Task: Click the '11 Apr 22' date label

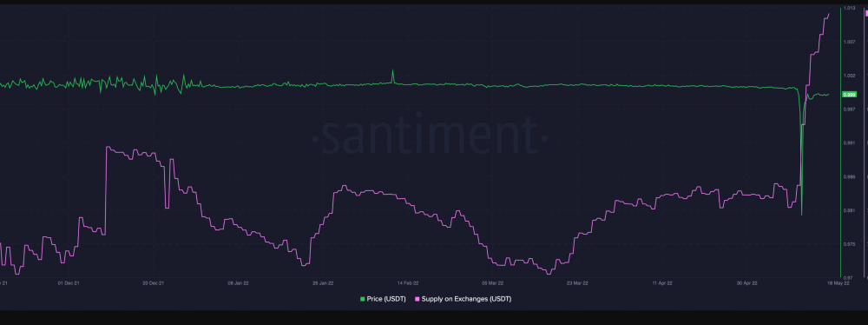Action: pyautogui.click(x=661, y=282)
